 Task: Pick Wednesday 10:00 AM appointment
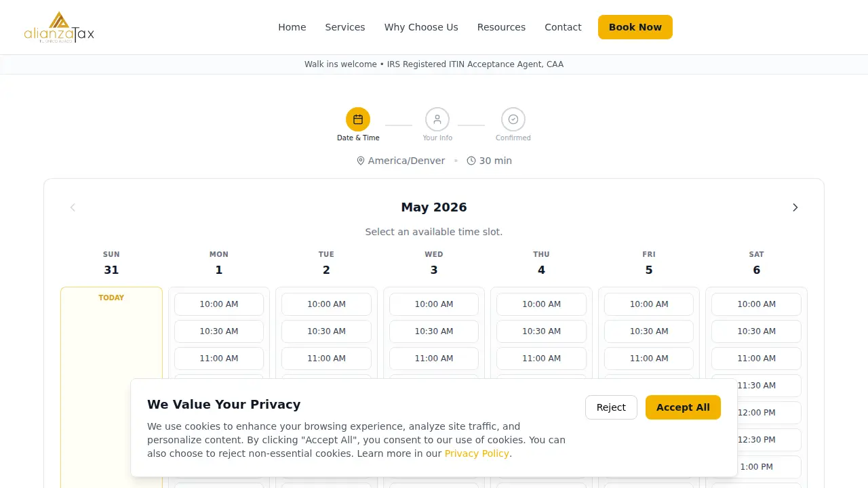(x=434, y=304)
